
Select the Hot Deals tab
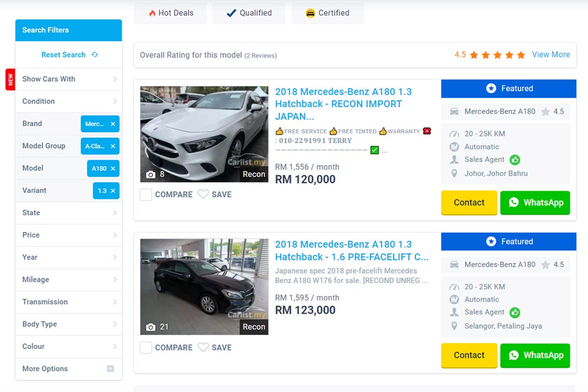(171, 13)
